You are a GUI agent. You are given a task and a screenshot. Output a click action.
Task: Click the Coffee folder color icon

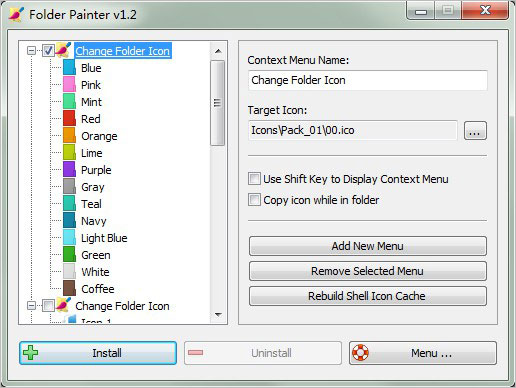click(69, 289)
